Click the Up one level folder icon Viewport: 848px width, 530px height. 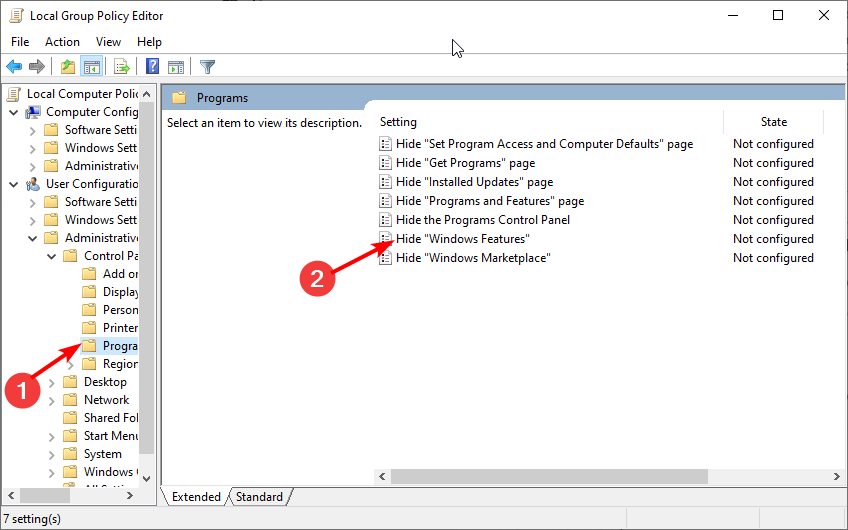[x=68, y=67]
